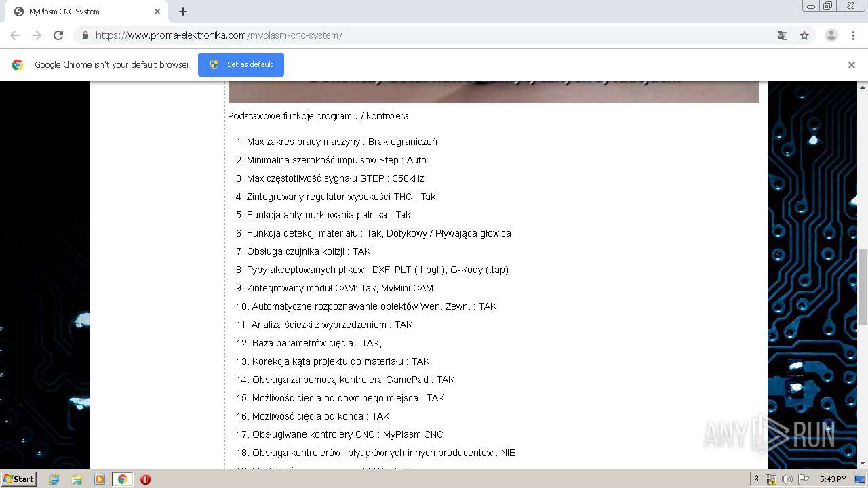This screenshot has width=868, height=488.
Task: Open Action Center flag icon
Action: pos(804,479)
